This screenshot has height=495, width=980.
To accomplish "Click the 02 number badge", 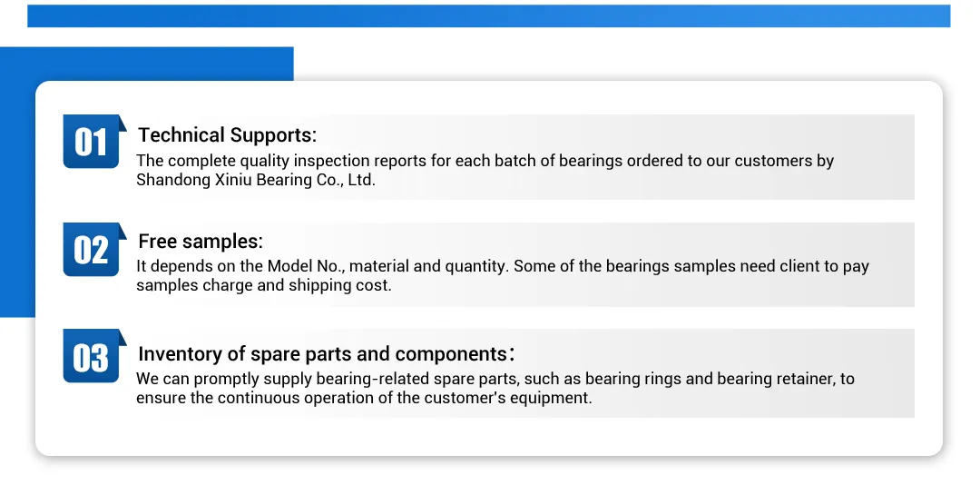I will (x=91, y=249).
